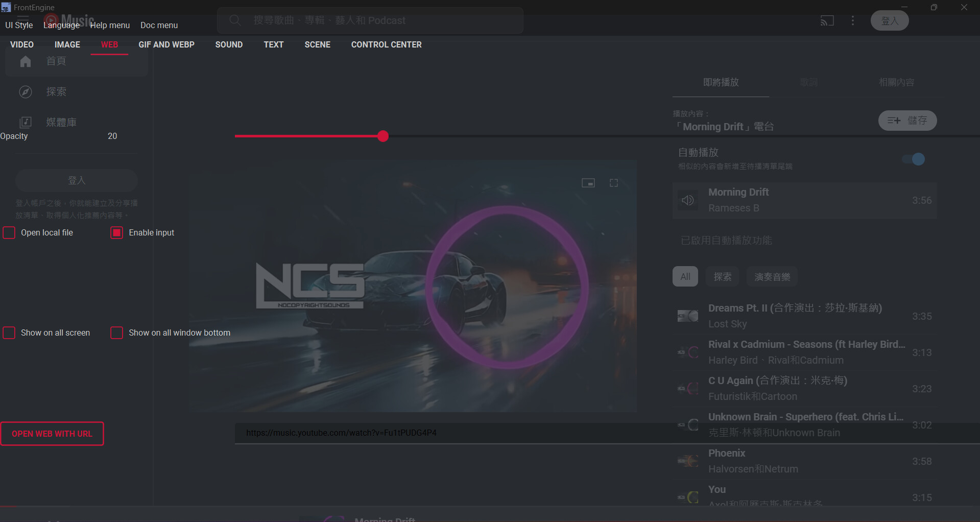
Task: Open the 媒體庫 library icon
Action: pos(25,122)
